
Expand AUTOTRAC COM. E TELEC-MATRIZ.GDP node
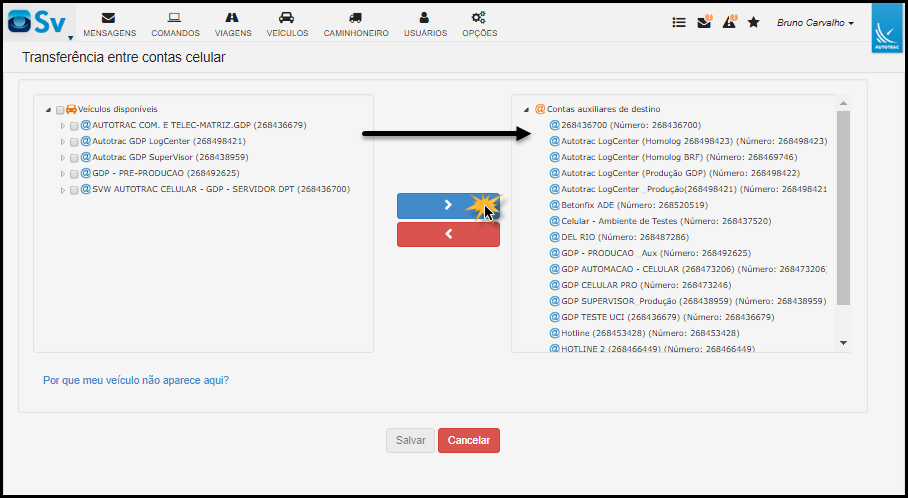pyautogui.click(x=63, y=126)
